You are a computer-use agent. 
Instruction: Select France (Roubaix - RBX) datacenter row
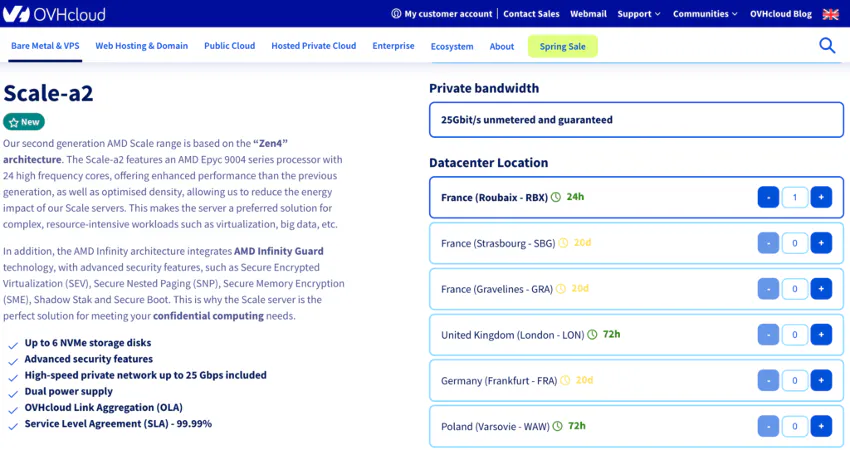click(636, 197)
